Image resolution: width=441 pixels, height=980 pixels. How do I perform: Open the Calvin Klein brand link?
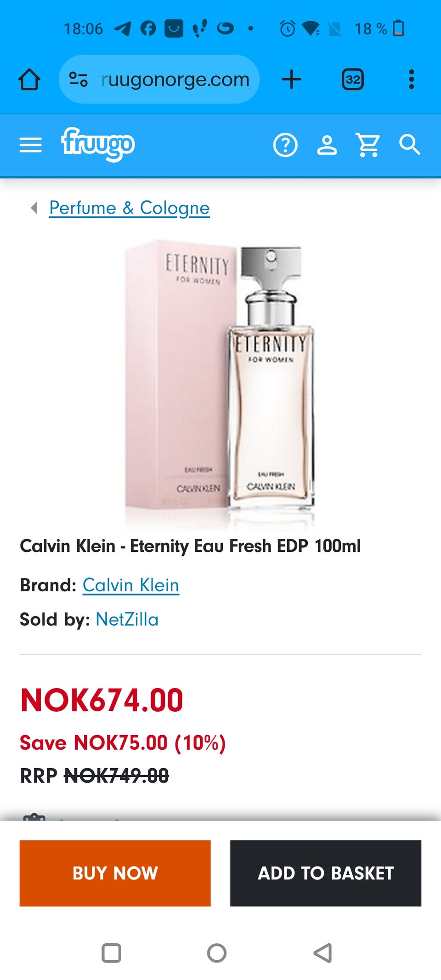[130, 585]
